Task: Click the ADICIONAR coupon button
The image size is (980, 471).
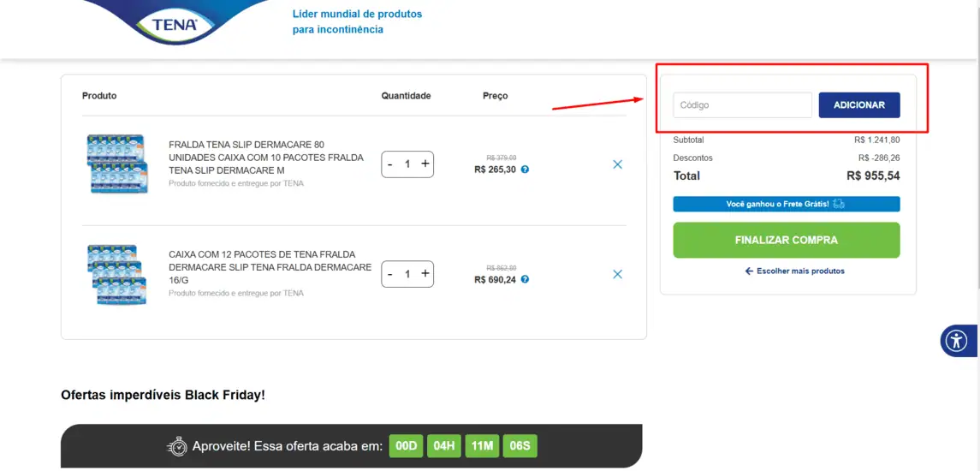Action: [x=859, y=105]
